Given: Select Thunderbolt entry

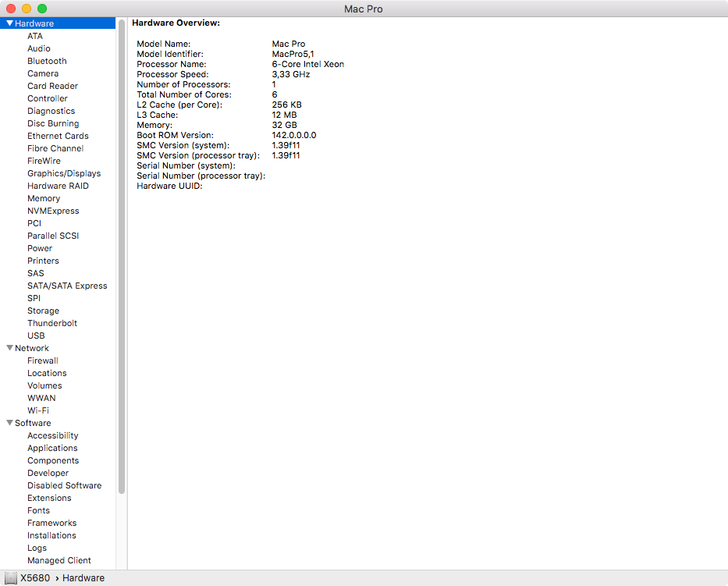Looking at the screenshot, I should pyautogui.click(x=52, y=324).
